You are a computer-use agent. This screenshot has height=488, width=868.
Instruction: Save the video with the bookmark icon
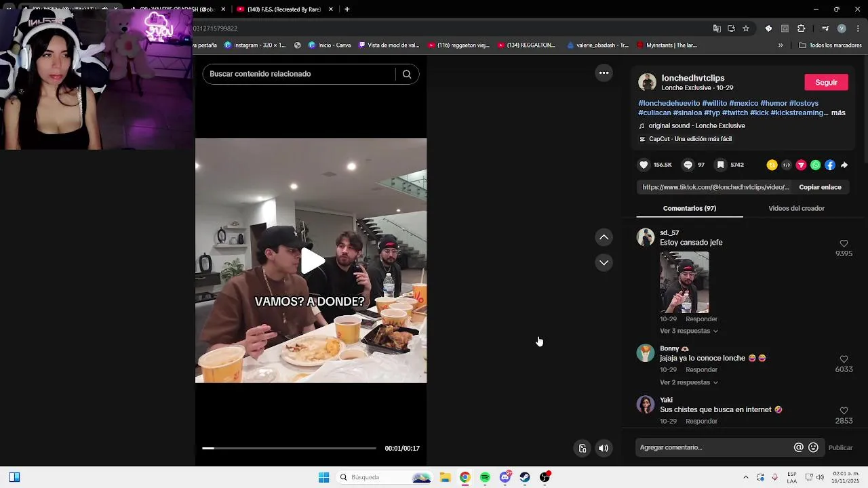coord(721,165)
